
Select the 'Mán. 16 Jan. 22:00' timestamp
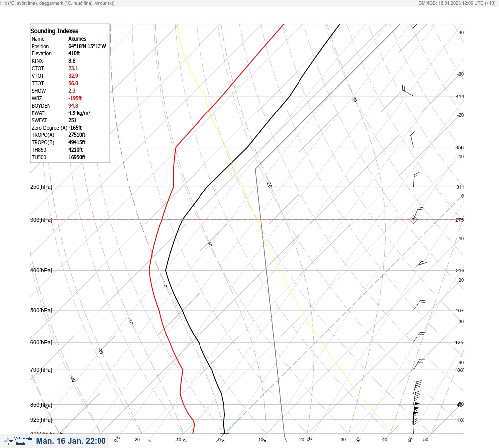pos(71,441)
